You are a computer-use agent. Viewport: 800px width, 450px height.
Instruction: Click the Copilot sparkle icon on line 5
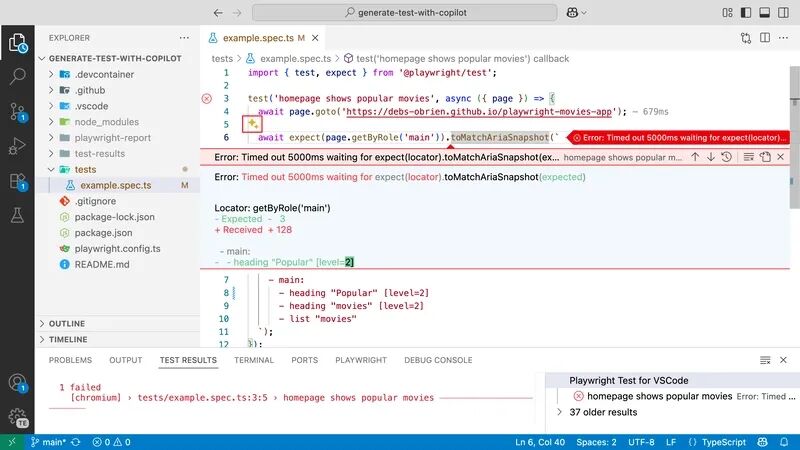pos(253,124)
